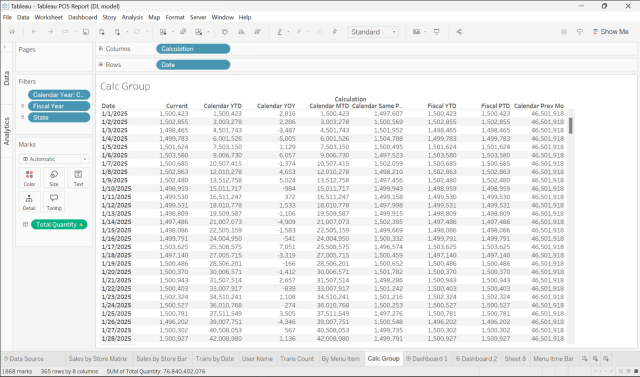Click the Undo back arrow
Viewport: 640px width, 377px height.
(34, 32)
